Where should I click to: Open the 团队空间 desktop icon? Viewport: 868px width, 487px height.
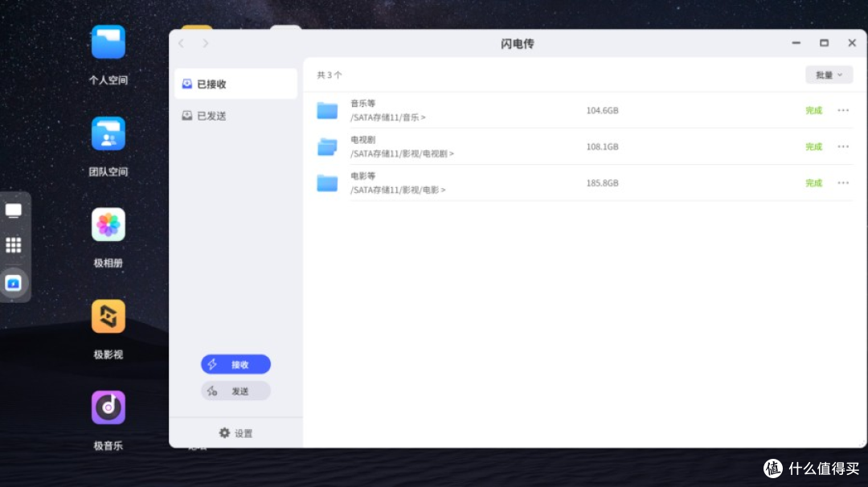coord(108,133)
